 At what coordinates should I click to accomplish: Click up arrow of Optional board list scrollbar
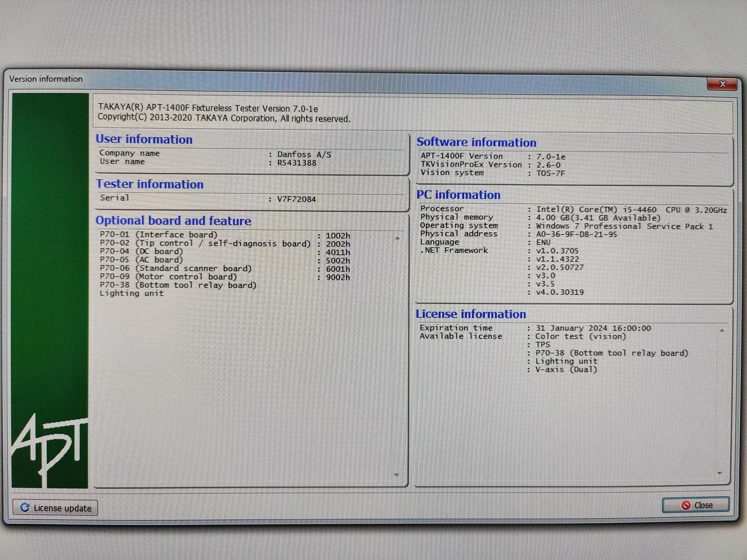pyautogui.click(x=397, y=238)
